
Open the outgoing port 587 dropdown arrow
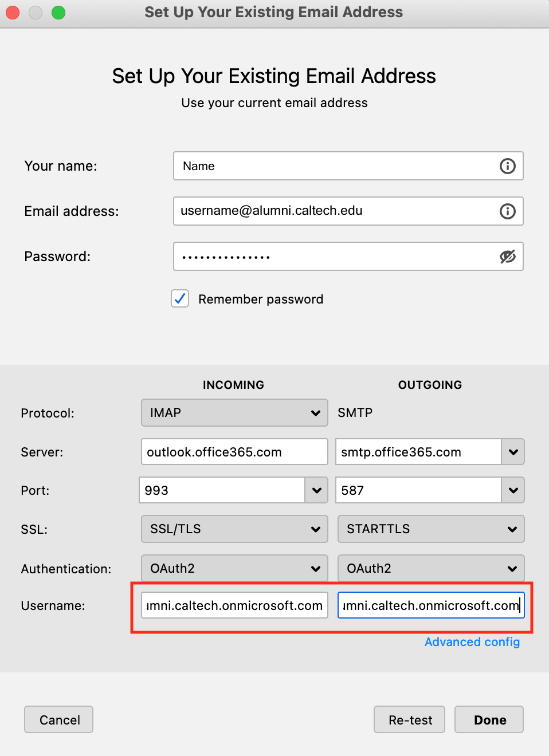pos(513,490)
